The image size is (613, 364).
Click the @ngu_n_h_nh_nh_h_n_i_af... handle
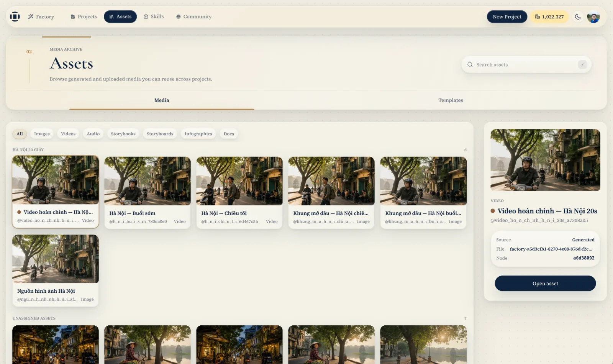click(47, 299)
